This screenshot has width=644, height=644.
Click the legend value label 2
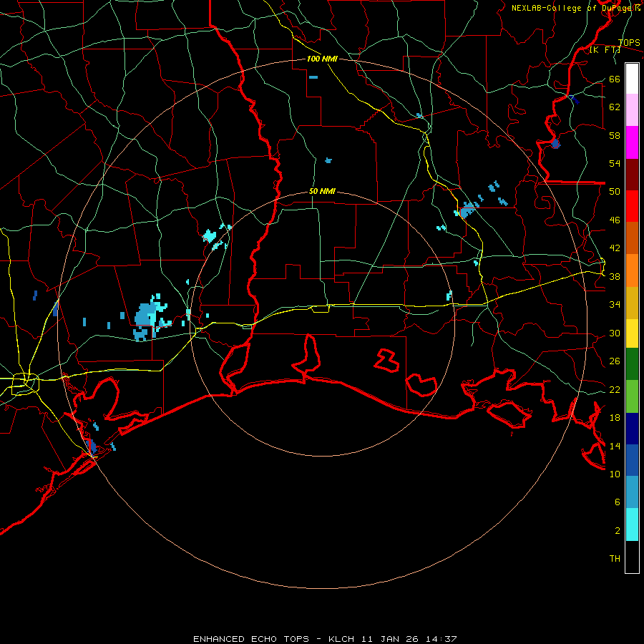618,530
